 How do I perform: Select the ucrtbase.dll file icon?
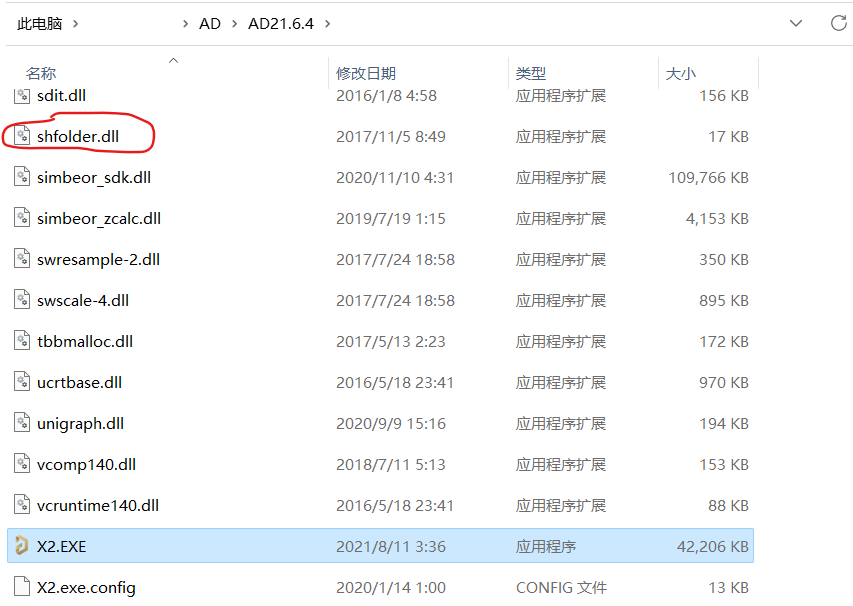tap(21, 382)
